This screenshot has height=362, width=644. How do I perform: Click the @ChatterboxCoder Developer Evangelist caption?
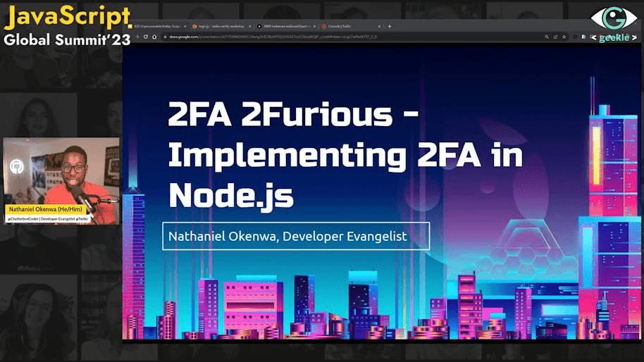(x=48, y=219)
